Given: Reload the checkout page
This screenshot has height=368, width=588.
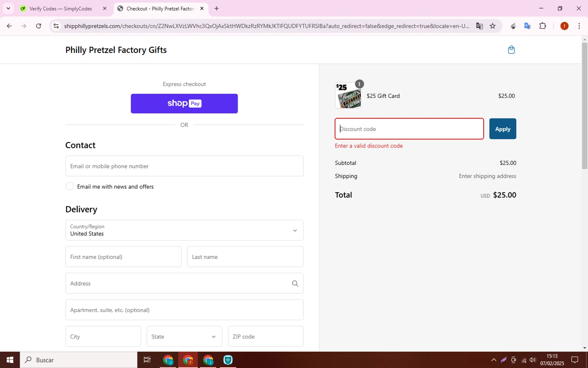Looking at the screenshot, I should click(x=38, y=26).
